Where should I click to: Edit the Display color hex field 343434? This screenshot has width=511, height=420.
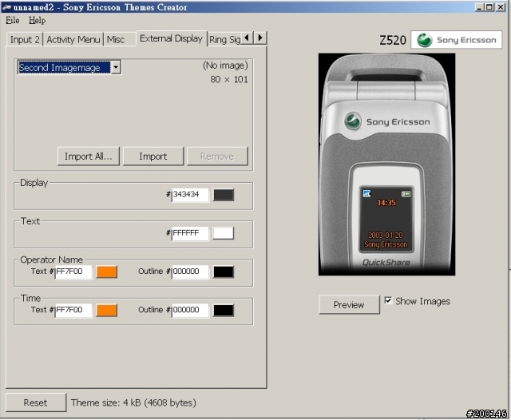click(190, 195)
